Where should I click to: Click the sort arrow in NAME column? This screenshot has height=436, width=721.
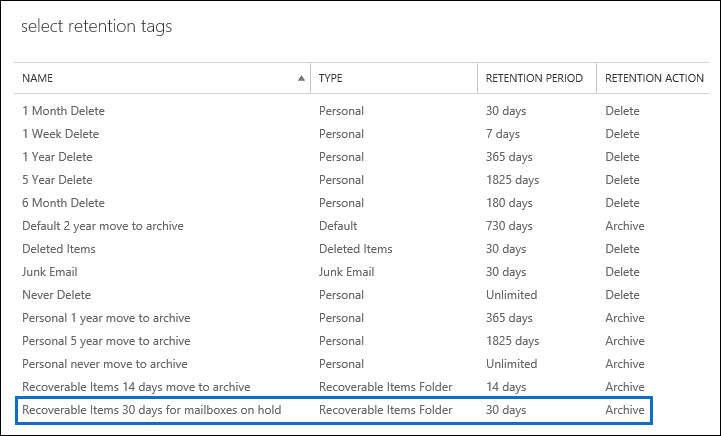302,78
